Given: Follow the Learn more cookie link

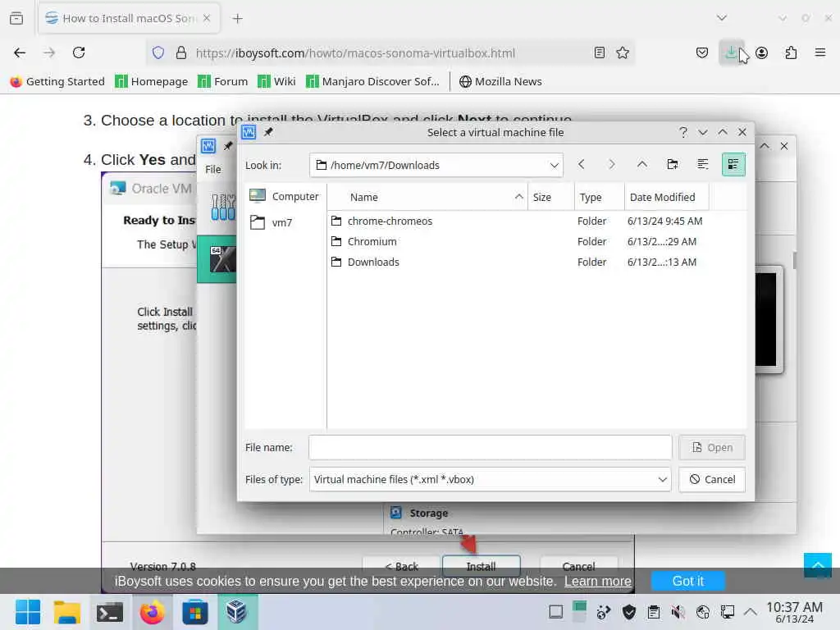Looking at the screenshot, I should pyautogui.click(x=598, y=582).
